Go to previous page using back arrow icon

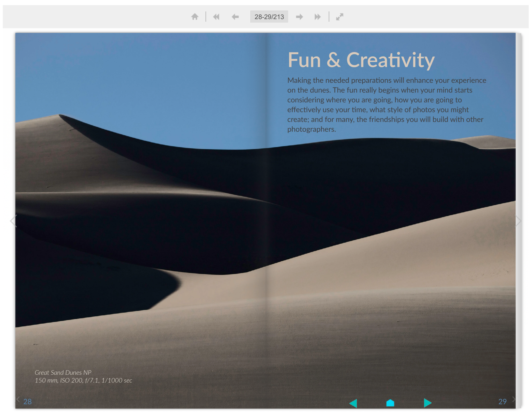tap(235, 17)
